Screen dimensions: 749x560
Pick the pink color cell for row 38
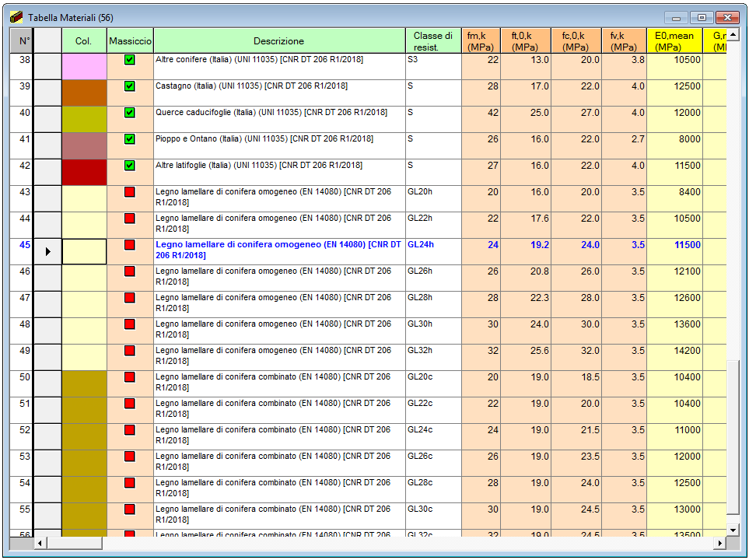coord(84,66)
